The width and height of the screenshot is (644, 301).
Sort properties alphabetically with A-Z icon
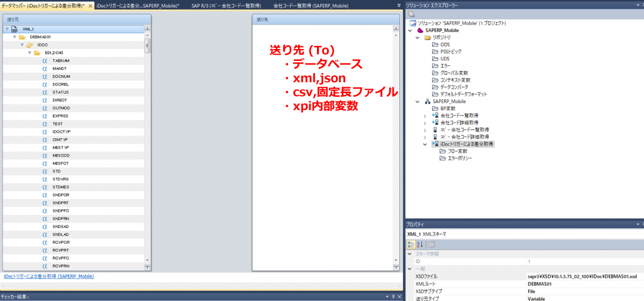tap(420, 244)
